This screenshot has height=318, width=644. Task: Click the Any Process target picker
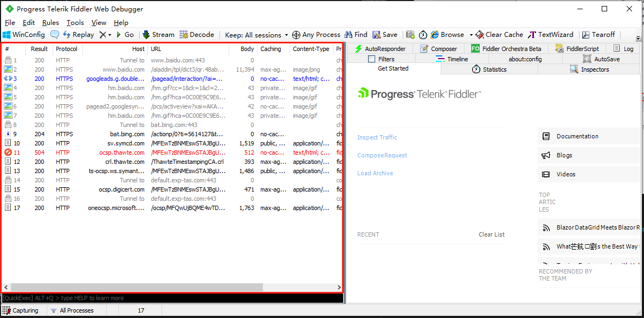click(316, 35)
